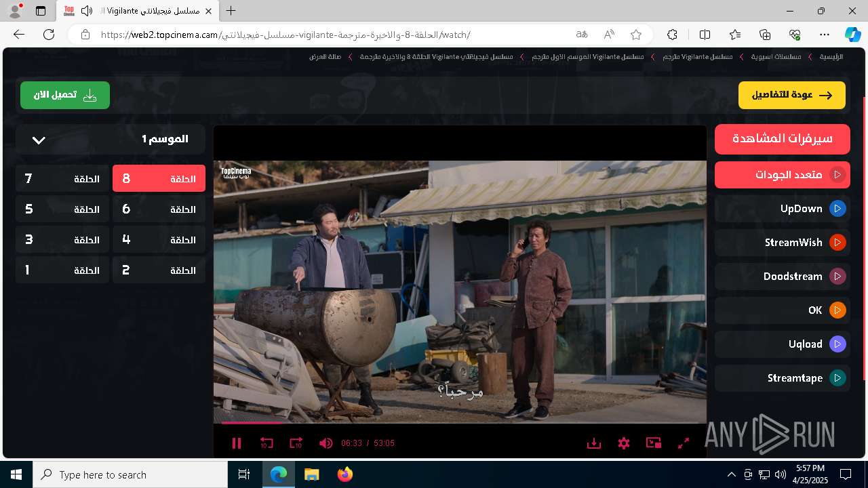Open Edge settings and more menu
This screenshot has height=488, width=868.
coord(825,35)
